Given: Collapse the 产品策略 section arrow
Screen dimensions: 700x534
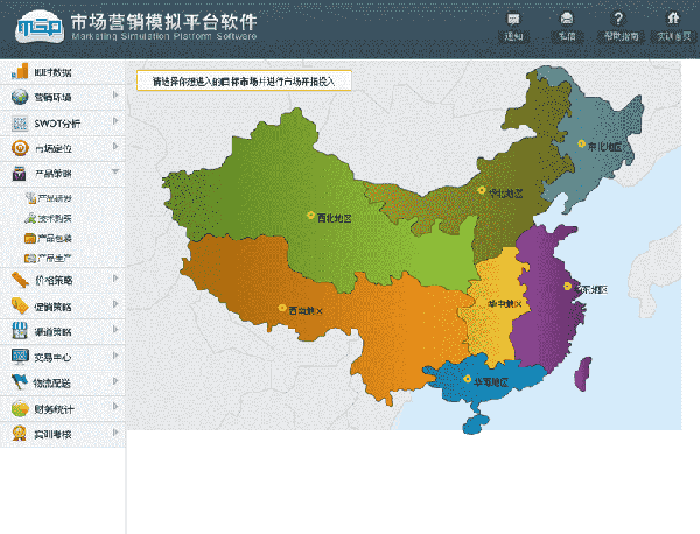Looking at the screenshot, I should [x=116, y=173].
